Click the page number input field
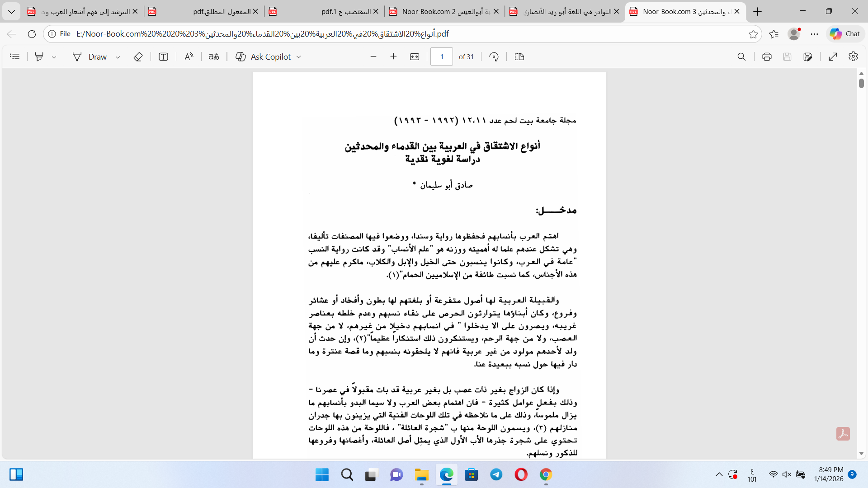This screenshot has width=868, height=488. 442,57
